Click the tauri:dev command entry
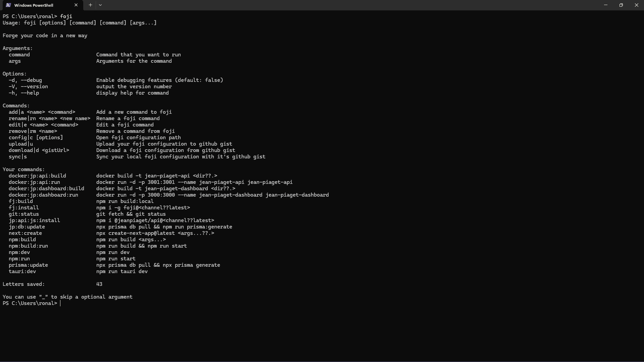The width and height of the screenshot is (644, 362). coord(22,271)
